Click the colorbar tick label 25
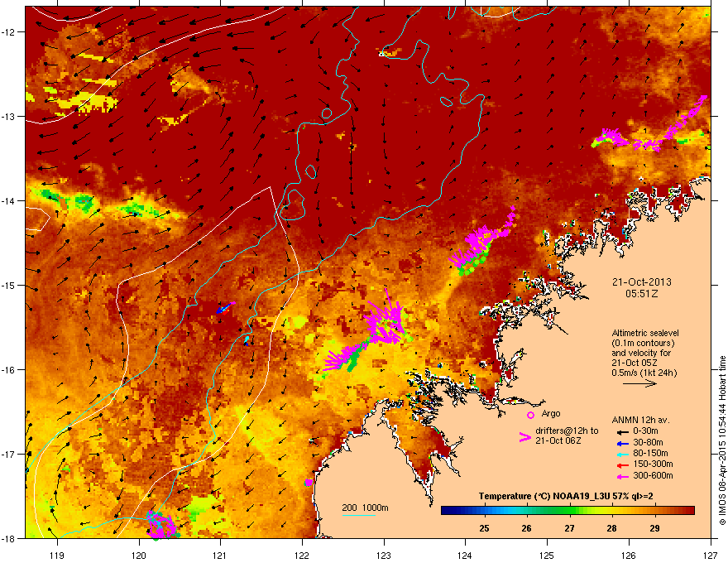Viewport: 728px width, 563px height. 484,528
